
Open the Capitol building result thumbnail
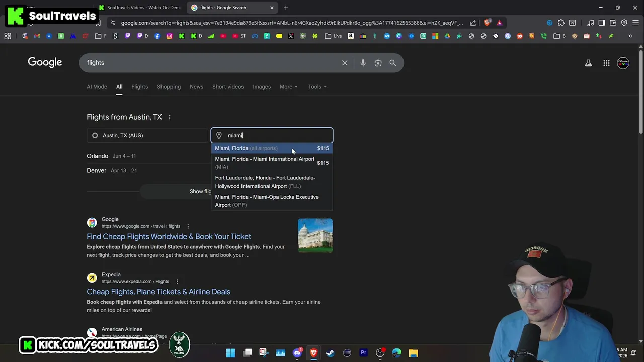(315, 235)
